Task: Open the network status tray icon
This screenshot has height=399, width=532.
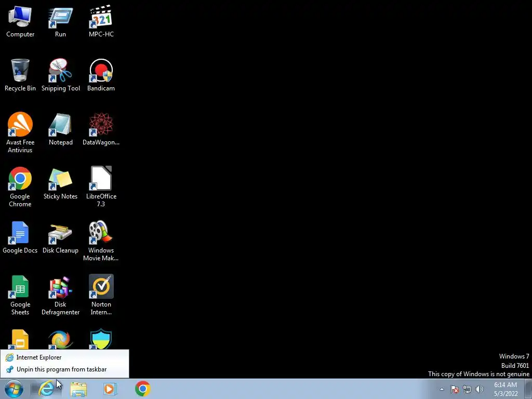Action: click(467, 389)
